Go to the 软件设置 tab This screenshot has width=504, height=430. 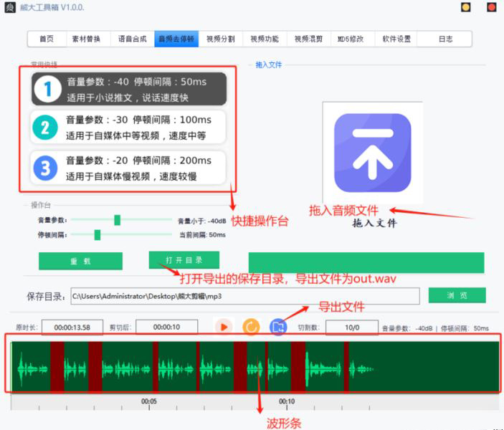(396, 39)
